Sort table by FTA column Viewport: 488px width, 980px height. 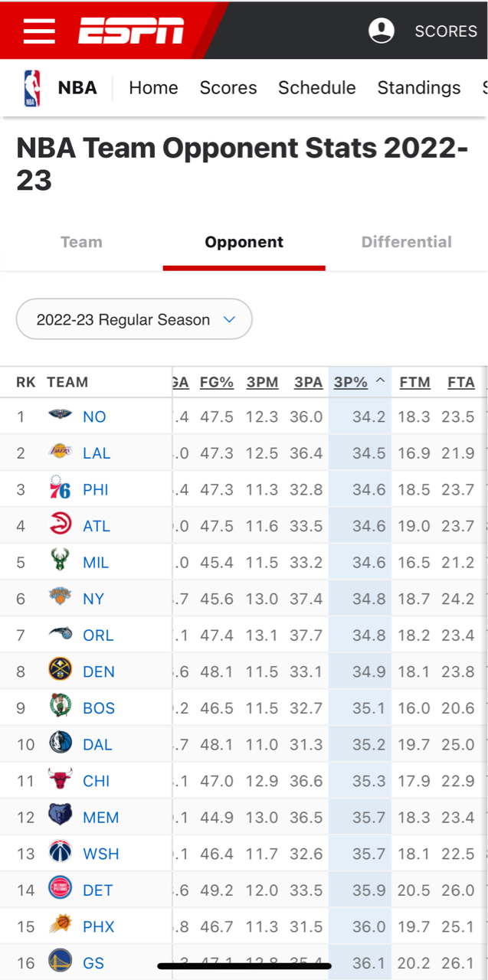(x=461, y=382)
